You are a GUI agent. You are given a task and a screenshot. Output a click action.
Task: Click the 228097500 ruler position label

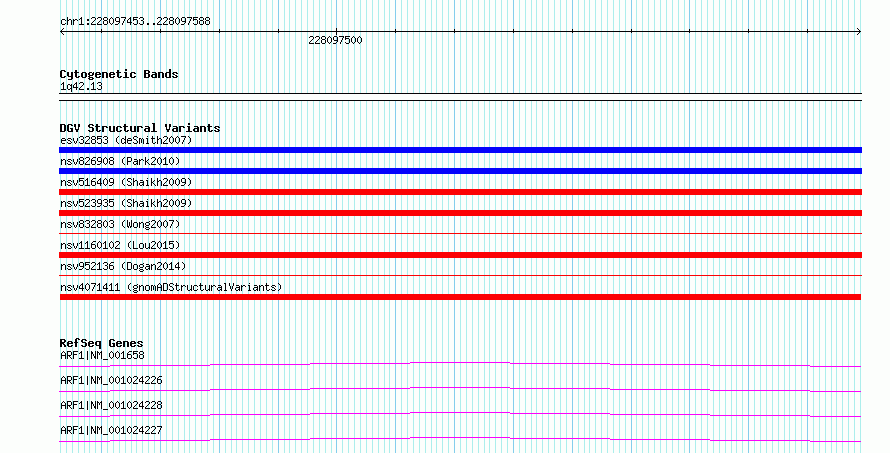click(x=335, y=40)
